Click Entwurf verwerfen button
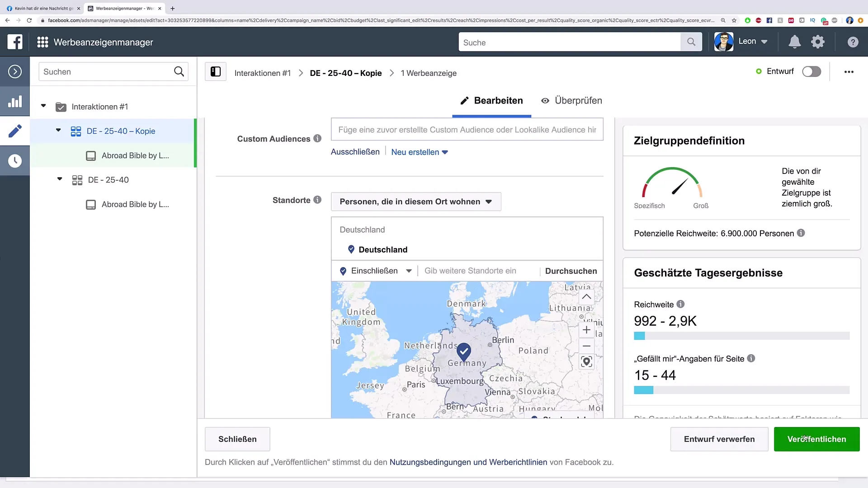This screenshot has height=488, width=868. pyautogui.click(x=719, y=439)
